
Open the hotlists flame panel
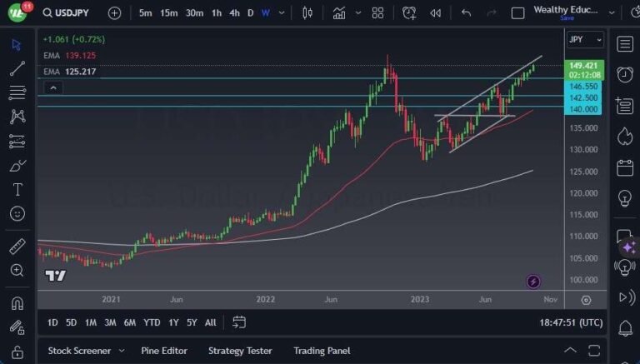point(624,137)
